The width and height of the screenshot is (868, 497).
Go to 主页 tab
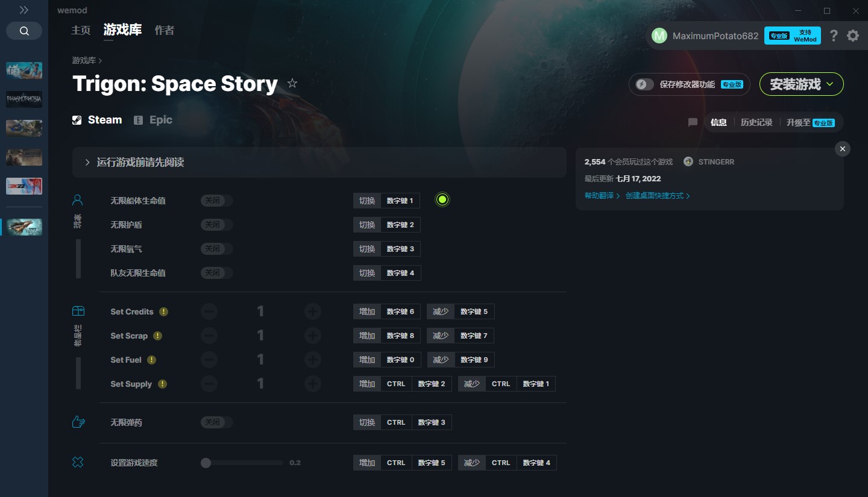pos(81,30)
